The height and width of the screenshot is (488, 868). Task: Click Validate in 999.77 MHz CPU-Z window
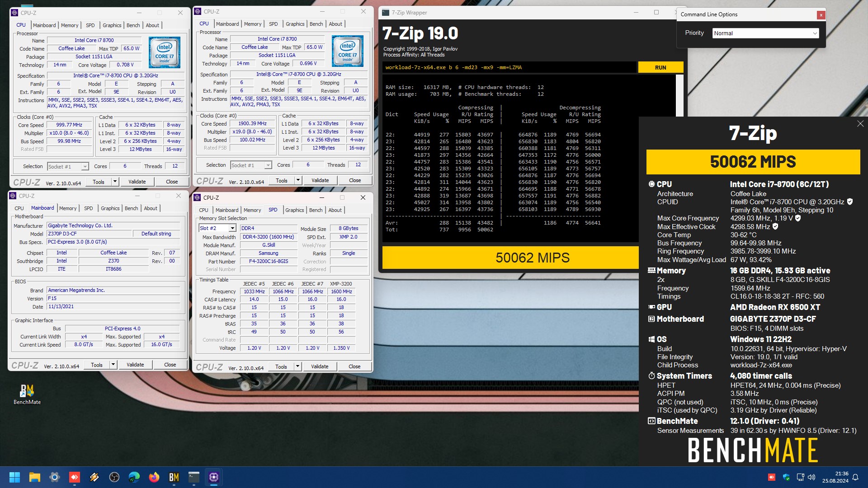tap(137, 182)
